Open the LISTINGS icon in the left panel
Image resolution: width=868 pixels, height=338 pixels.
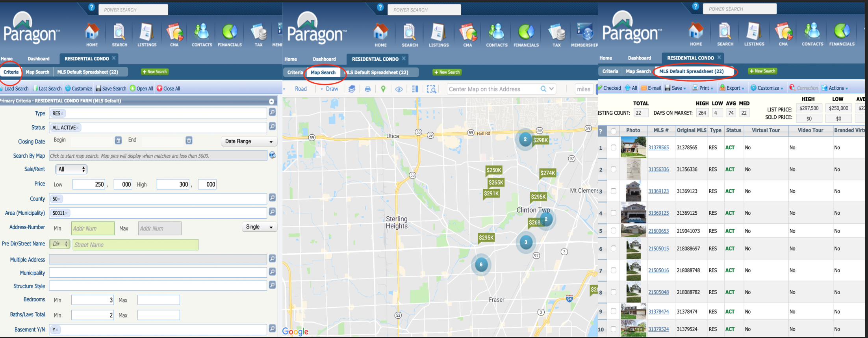[x=147, y=35]
